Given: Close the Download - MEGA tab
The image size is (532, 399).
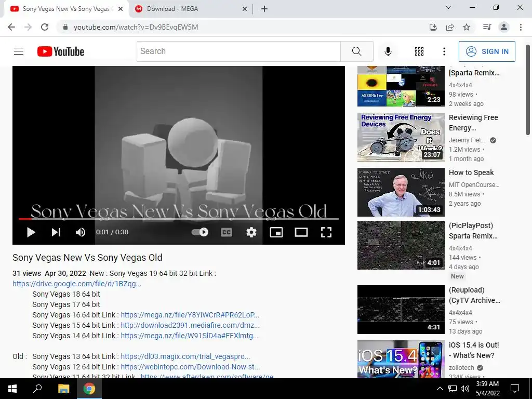Looking at the screenshot, I should [245, 9].
